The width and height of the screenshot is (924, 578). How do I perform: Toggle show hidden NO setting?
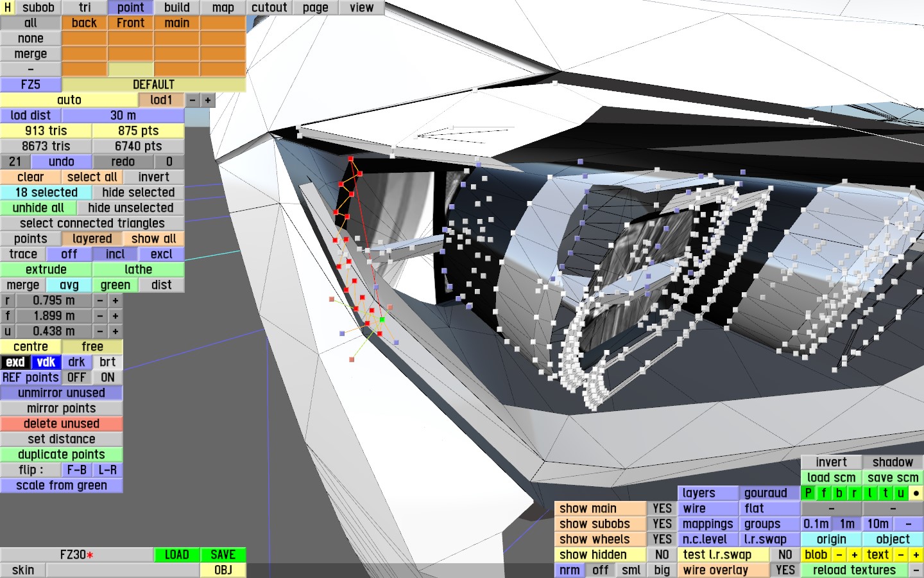tap(662, 555)
